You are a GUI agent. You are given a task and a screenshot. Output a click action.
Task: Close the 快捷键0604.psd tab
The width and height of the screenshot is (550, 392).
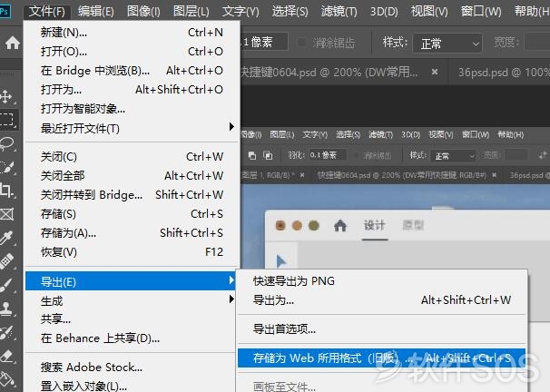pos(435,72)
